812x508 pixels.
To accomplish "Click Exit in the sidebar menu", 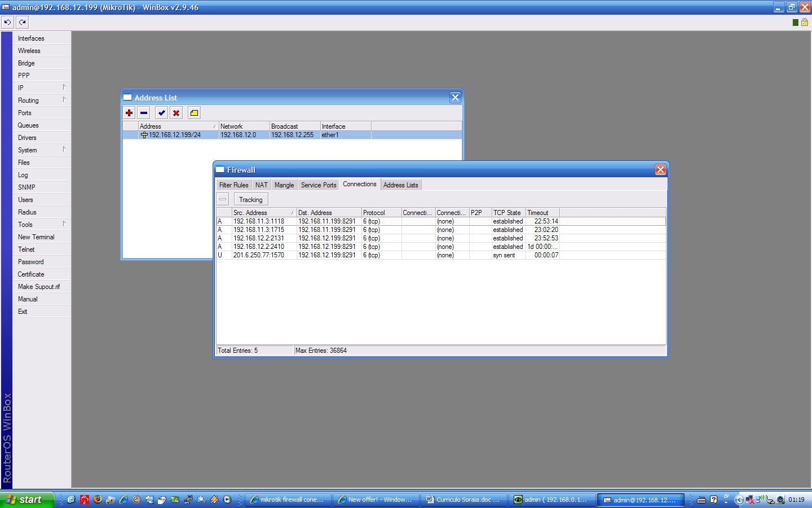I will (x=42, y=311).
